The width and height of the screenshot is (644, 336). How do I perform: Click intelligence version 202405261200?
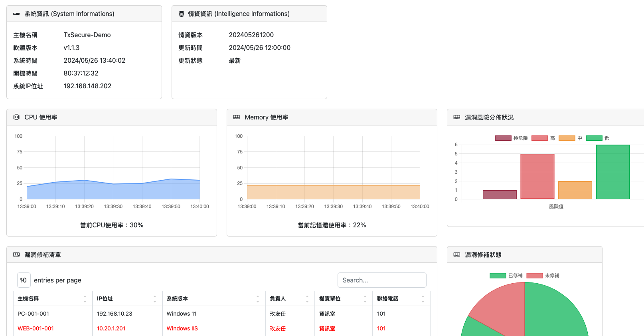pyautogui.click(x=251, y=35)
